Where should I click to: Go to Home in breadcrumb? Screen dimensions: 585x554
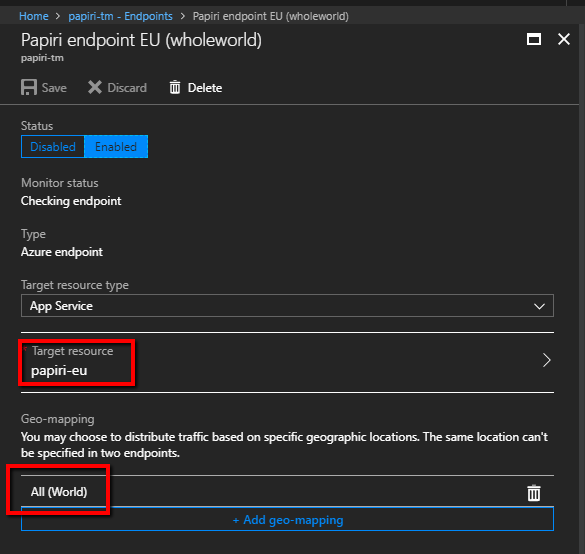point(34,16)
